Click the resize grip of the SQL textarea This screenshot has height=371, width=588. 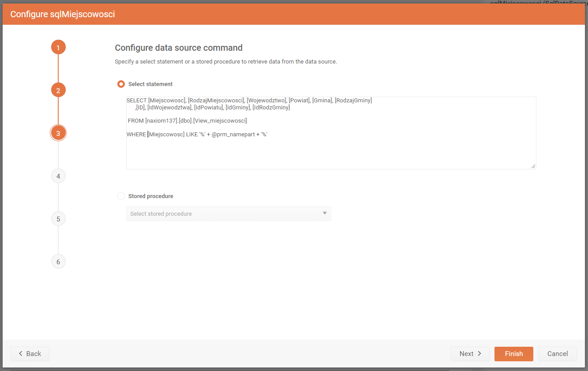tap(533, 166)
